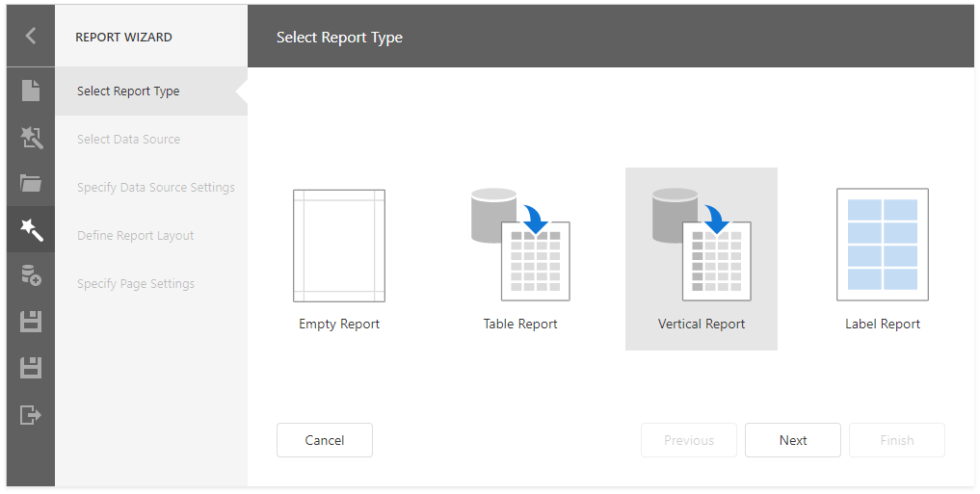Open the Specify Page Settings step

(x=136, y=284)
